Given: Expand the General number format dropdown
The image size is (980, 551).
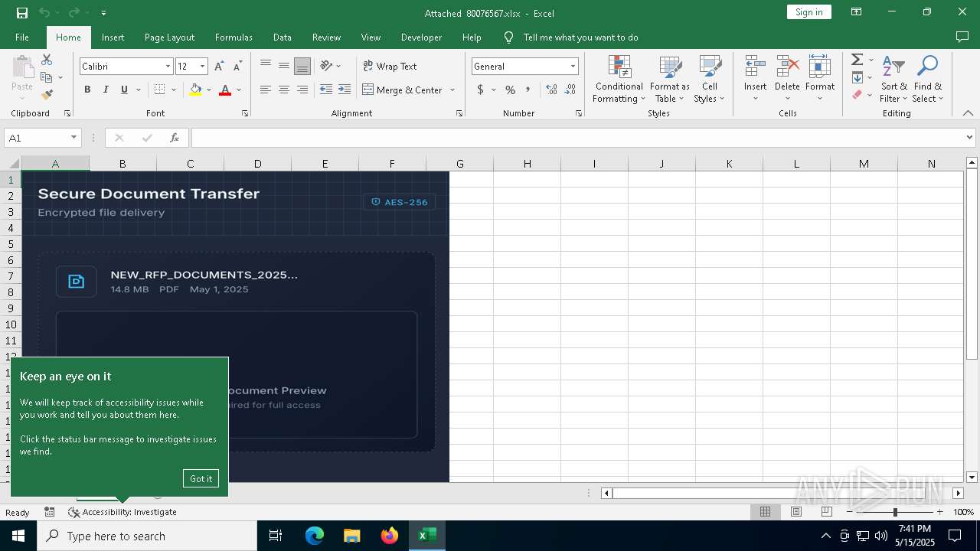Looking at the screenshot, I should click(573, 67).
